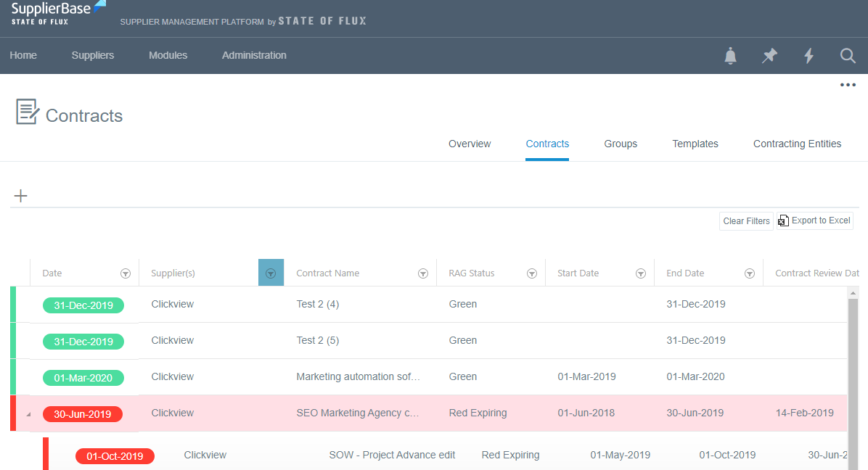
Task: Click the pin icon in header
Action: pyautogui.click(x=769, y=56)
